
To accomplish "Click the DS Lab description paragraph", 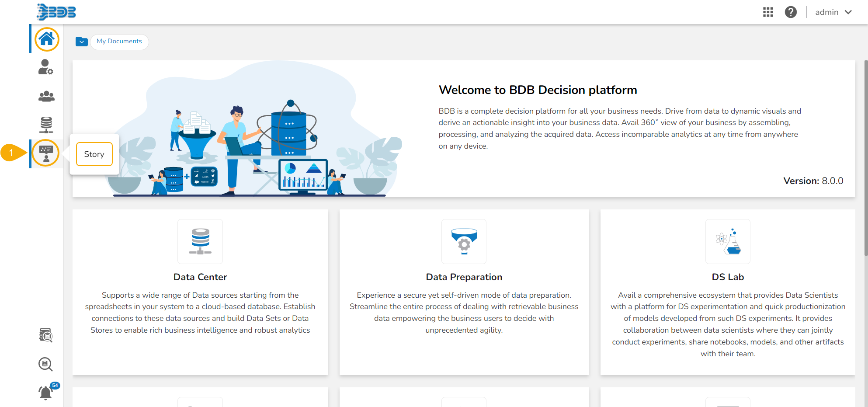I will 728,324.
